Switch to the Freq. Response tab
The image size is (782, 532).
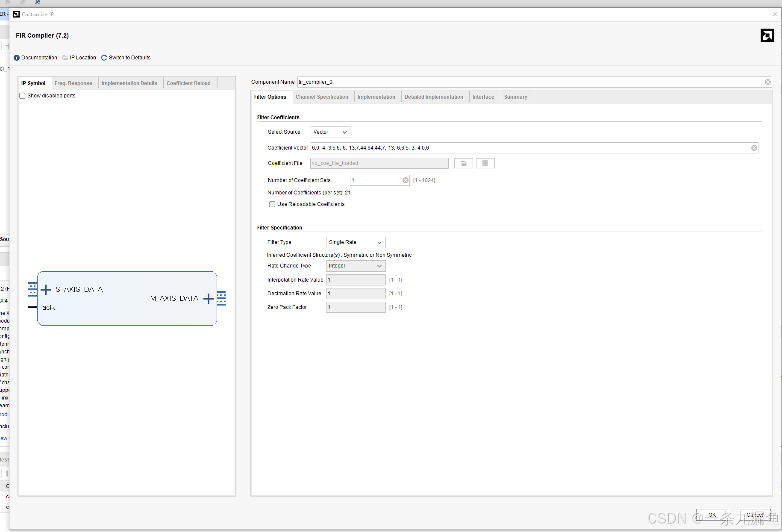tap(73, 83)
